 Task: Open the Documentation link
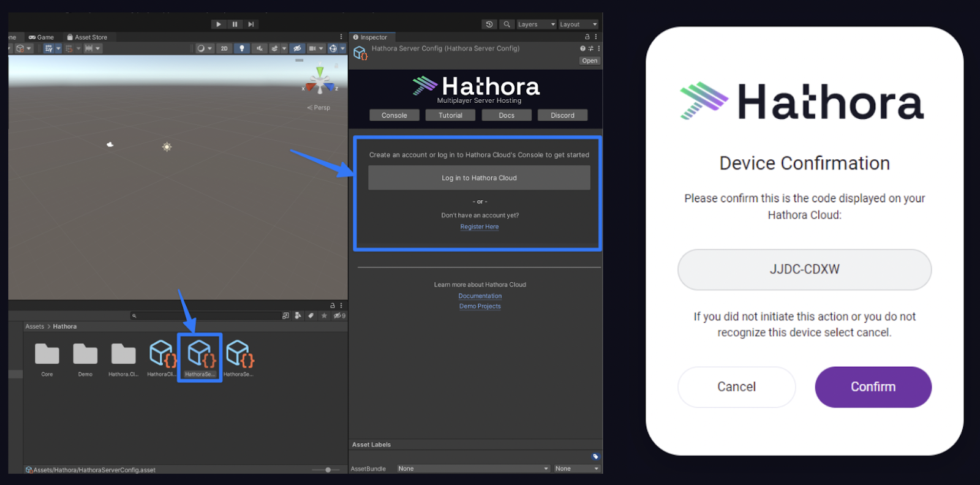tap(480, 296)
